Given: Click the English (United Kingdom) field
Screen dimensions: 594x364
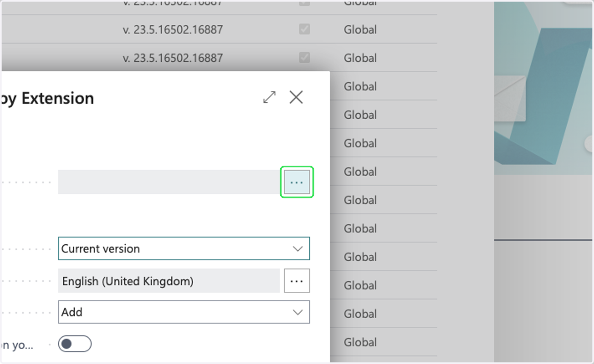Looking at the screenshot, I should (169, 281).
